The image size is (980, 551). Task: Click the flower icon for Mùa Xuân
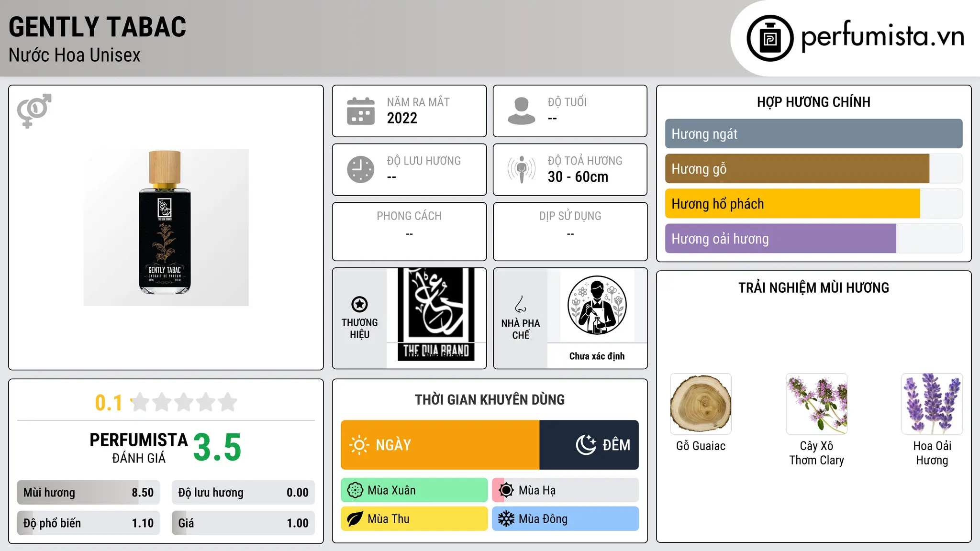point(355,490)
